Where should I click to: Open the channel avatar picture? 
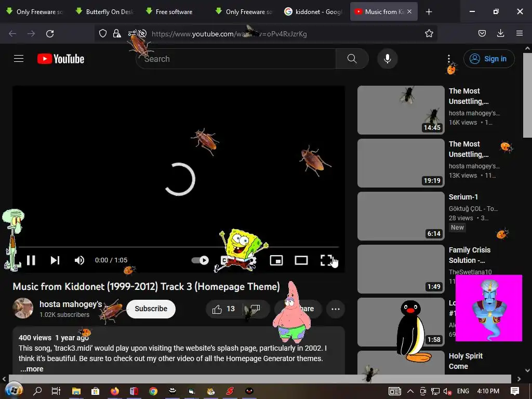23,308
